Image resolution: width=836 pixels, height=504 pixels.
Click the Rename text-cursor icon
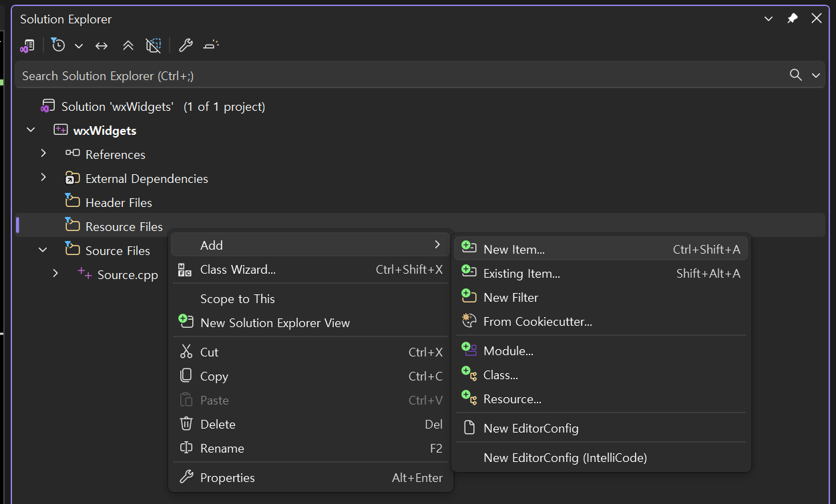tap(186, 448)
